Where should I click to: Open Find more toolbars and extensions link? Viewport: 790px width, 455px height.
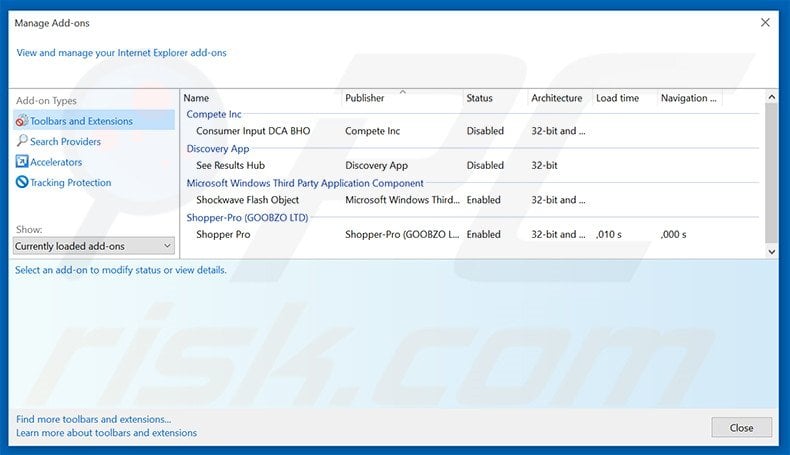coord(93,419)
